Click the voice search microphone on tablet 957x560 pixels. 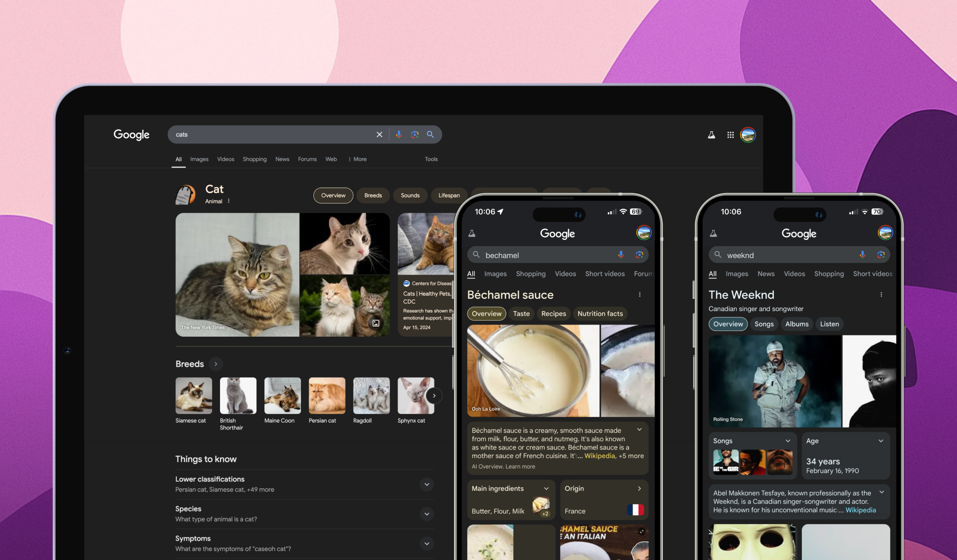399,135
